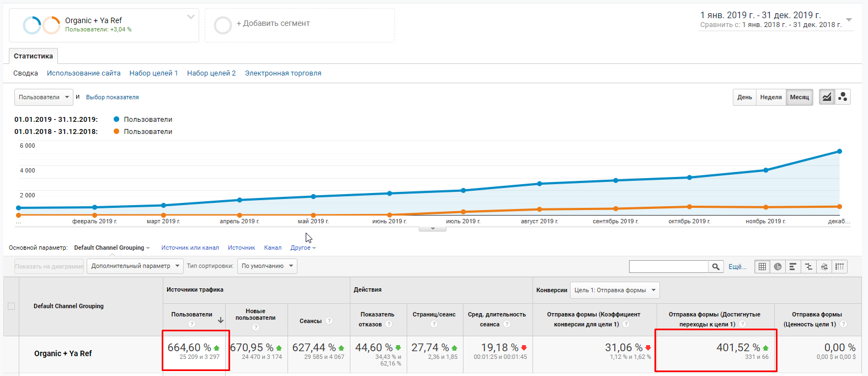
Task: Click the 31,06 % conversion rate value
Action: (624, 348)
